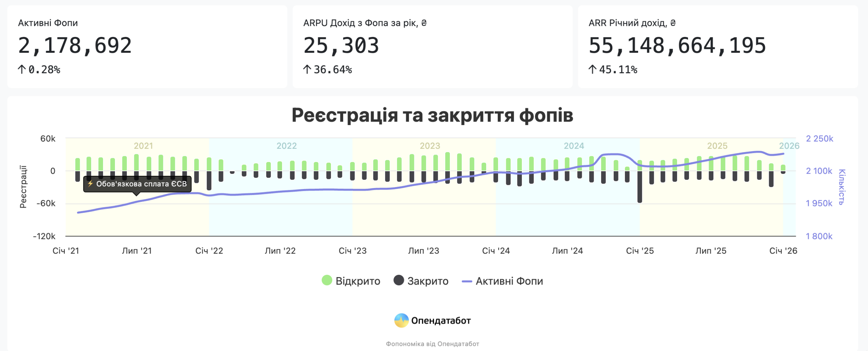Screen dimensions: 868x351
Task: Toggle the Закрито series label in the legend
Action: coord(428,281)
